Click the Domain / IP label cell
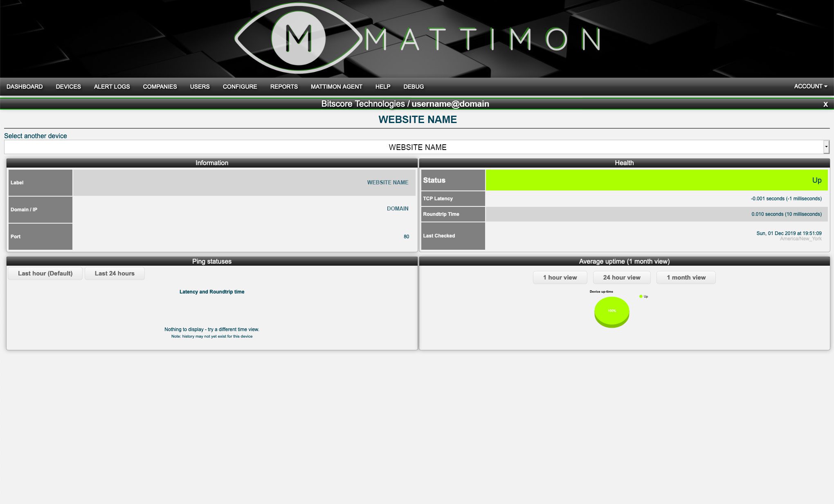Viewport: 834px width, 504px height. pyautogui.click(x=40, y=210)
